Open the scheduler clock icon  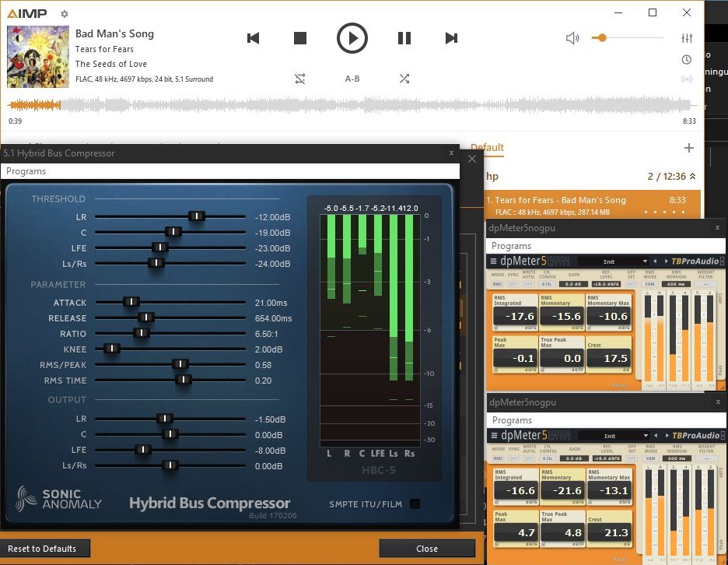pyautogui.click(x=687, y=59)
